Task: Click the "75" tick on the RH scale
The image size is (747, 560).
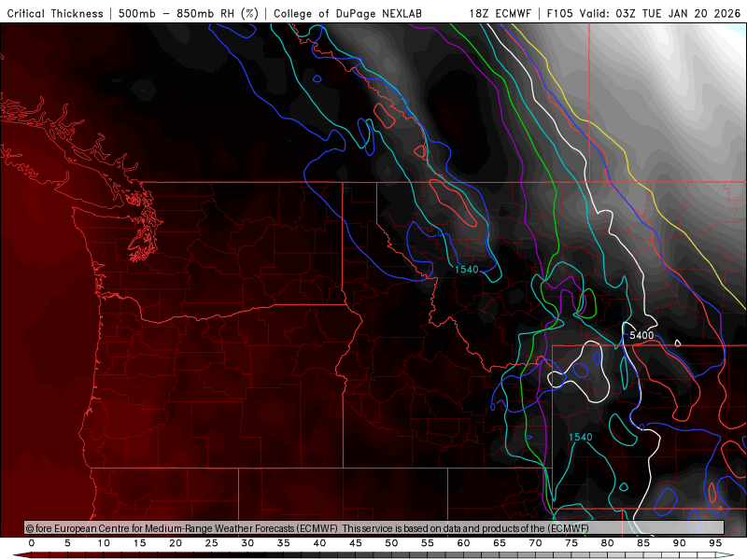Action: pos(571,543)
